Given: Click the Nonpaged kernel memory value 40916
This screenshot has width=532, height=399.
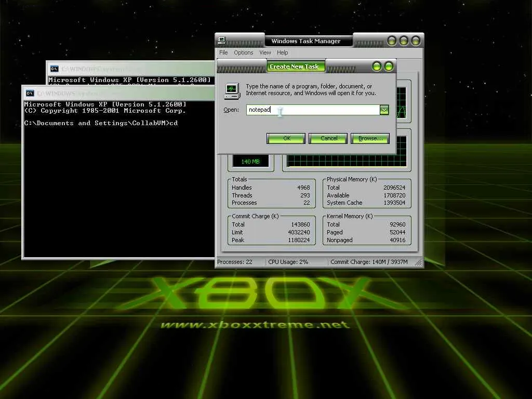Looking at the screenshot, I should pos(397,240).
